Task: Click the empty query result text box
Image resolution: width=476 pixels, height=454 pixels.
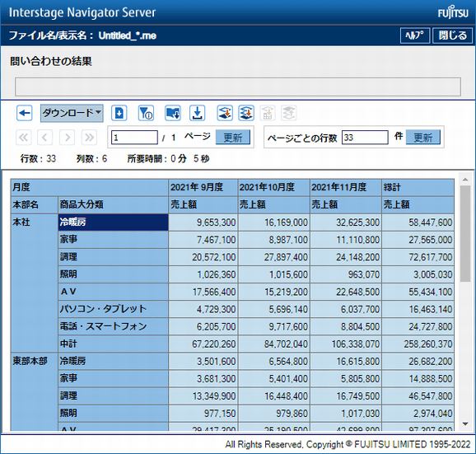Action: point(238,87)
